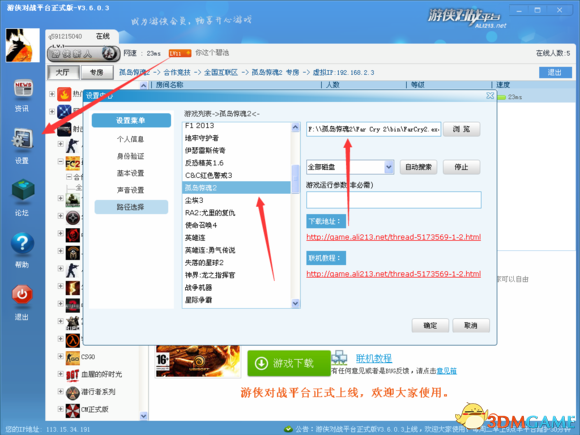This screenshot has width=580, height=435.
Task: Open the 设置 settings gear icon
Action: point(23,139)
